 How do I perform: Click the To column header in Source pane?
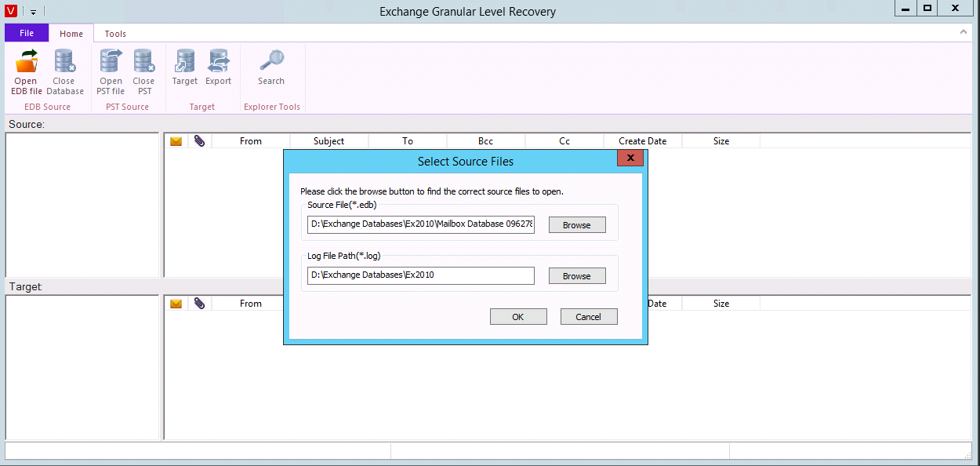(x=408, y=141)
